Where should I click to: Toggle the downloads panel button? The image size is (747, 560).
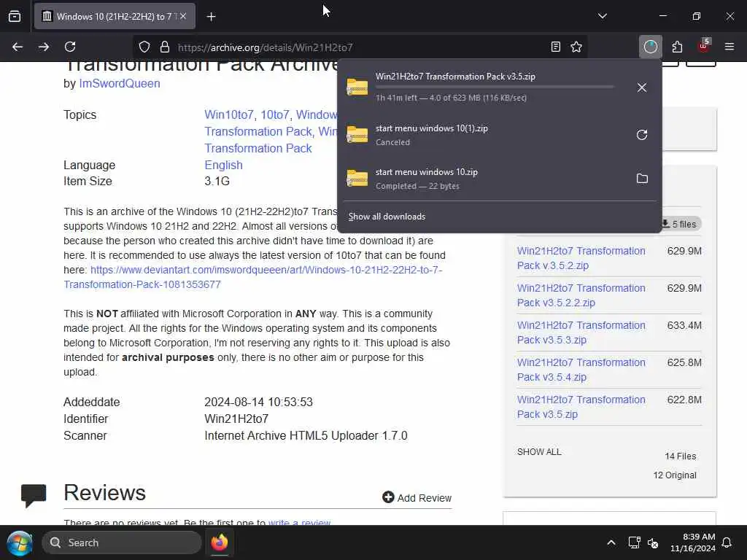coord(650,47)
